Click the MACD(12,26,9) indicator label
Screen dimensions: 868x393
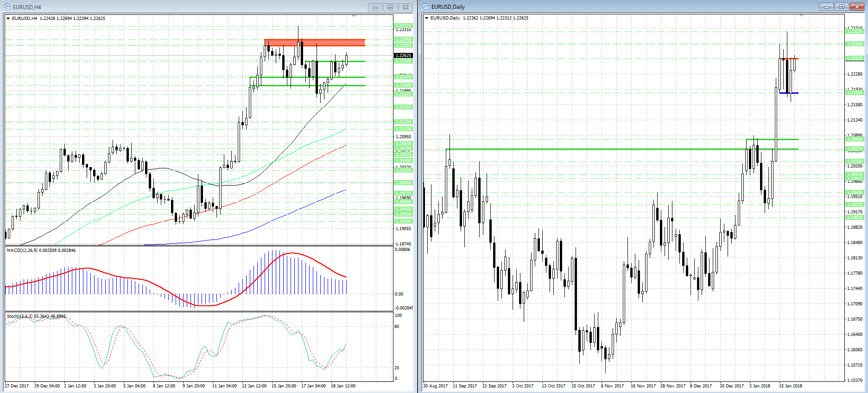click(x=41, y=251)
